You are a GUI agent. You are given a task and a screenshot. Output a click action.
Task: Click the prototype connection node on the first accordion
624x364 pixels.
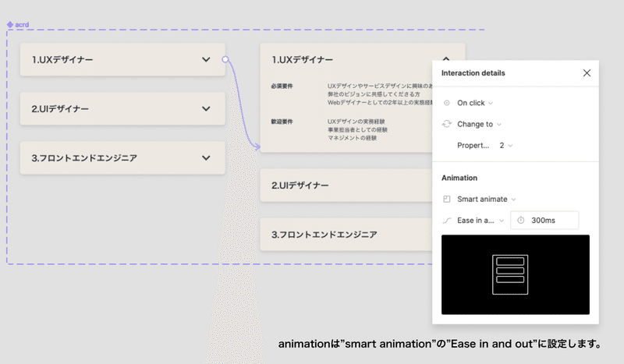225,59
